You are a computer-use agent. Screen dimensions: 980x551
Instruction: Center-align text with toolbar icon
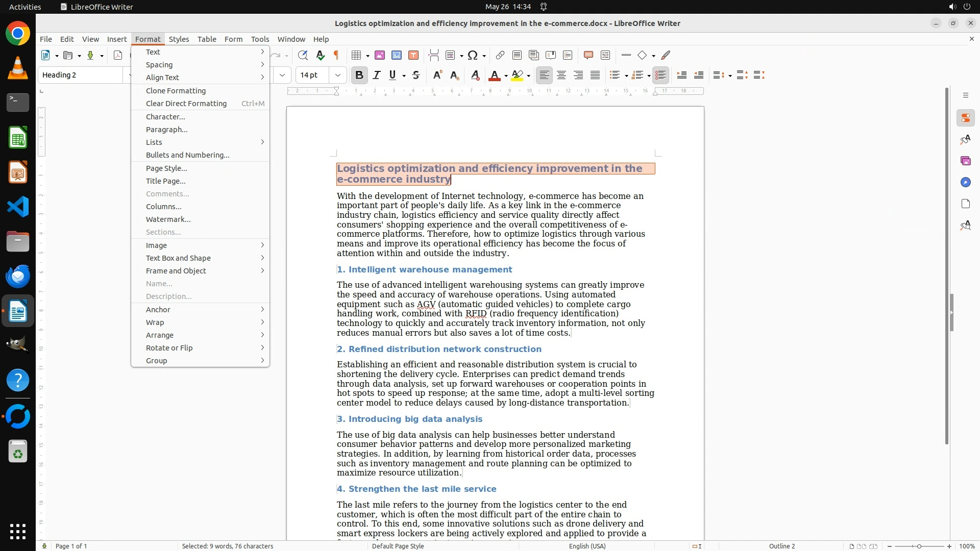pyautogui.click(x=561, y=76)
